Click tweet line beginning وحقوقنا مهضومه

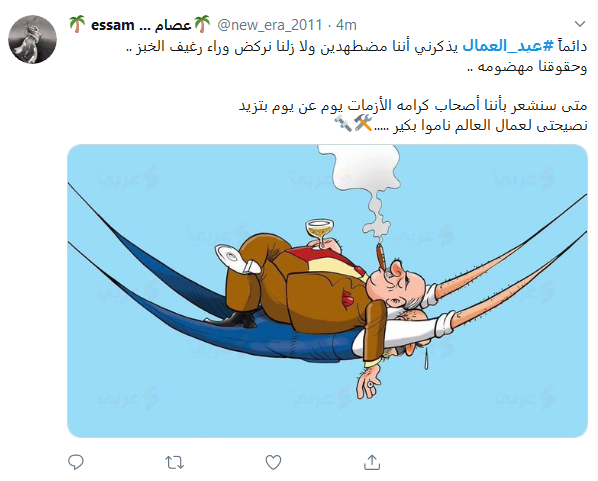[x=527, y=67]
